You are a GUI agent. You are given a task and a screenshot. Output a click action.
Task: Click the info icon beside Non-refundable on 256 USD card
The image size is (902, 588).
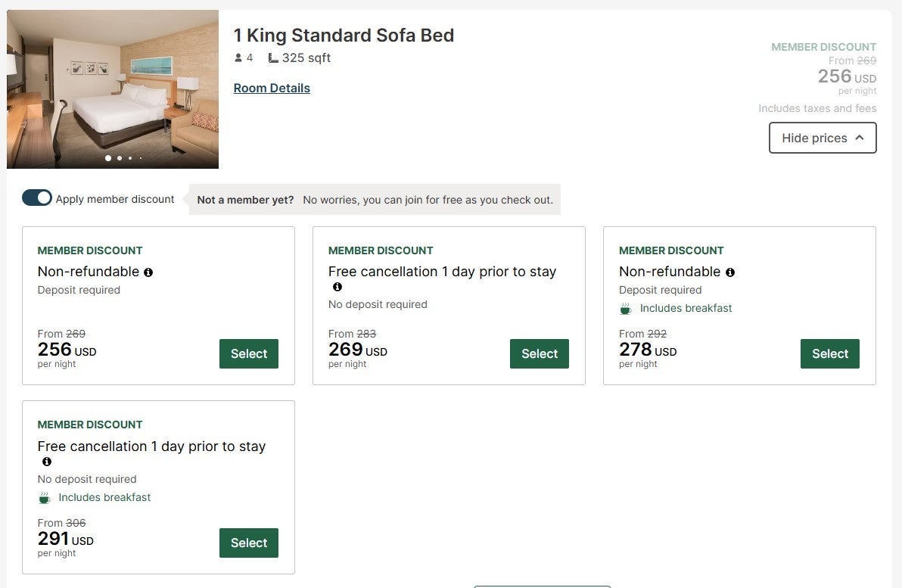tap(148, 272)
